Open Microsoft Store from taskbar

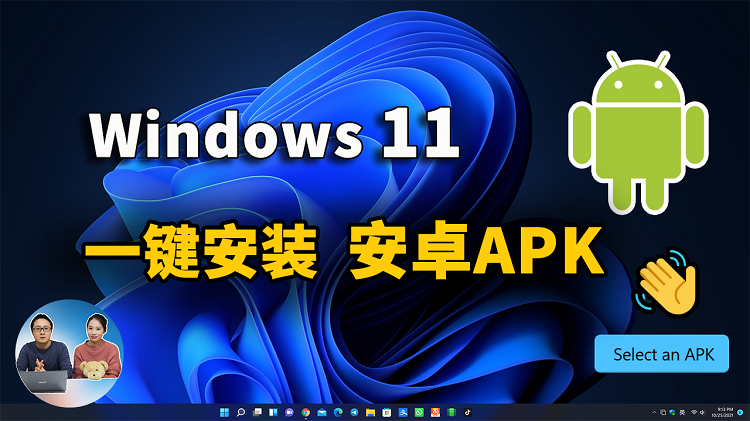click(386, 412)
